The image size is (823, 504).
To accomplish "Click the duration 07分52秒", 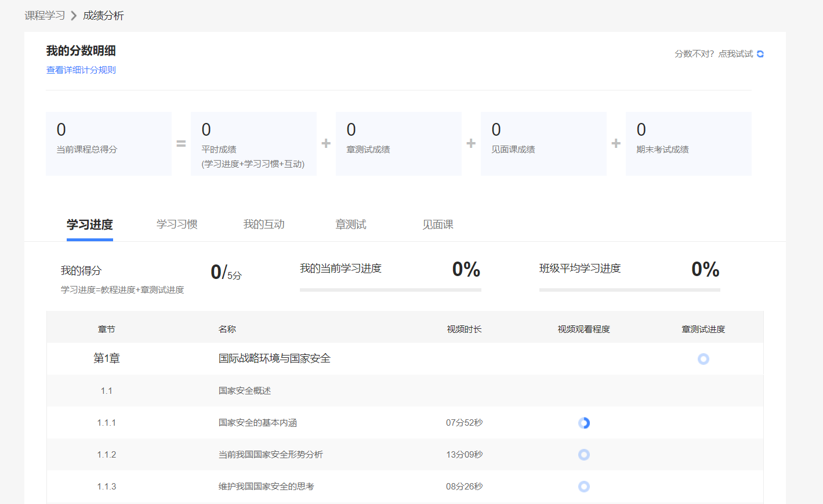I will click(464, 423).
